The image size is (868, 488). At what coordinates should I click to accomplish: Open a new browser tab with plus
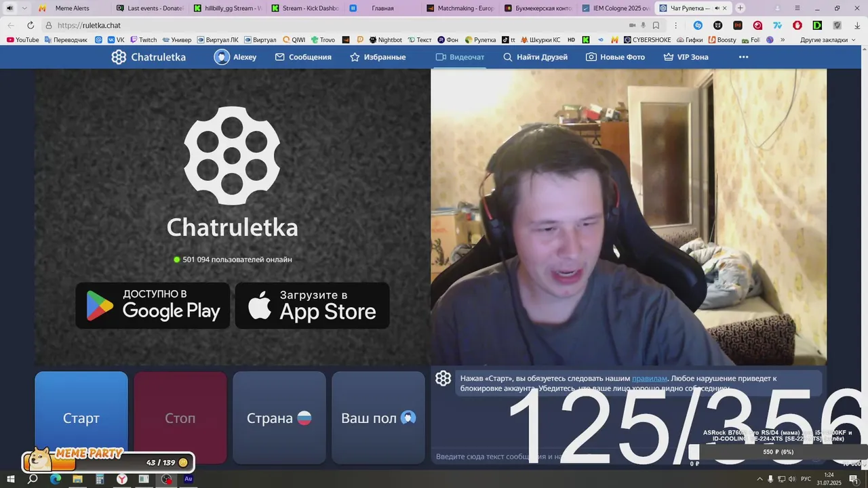coord(740,8)
